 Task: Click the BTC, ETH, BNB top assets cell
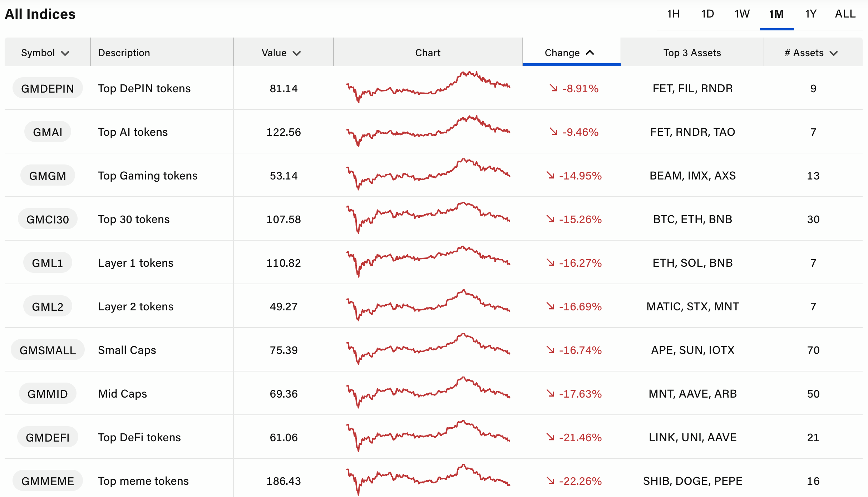pos(692,219)
